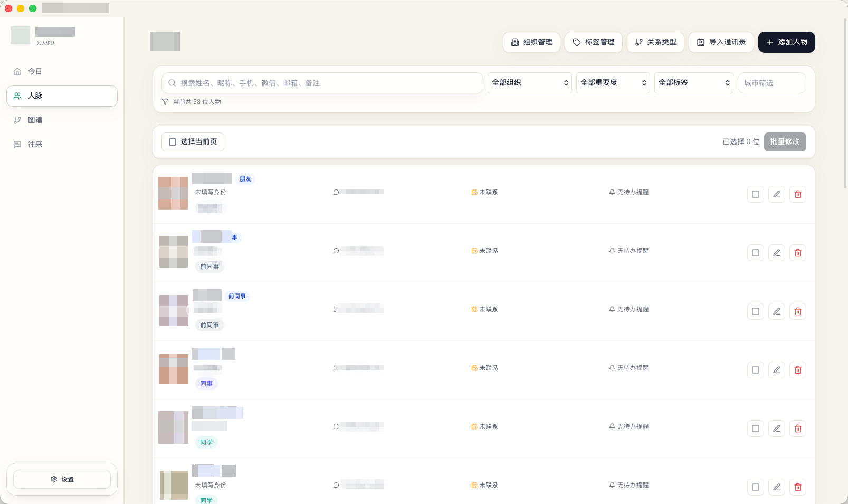Click the chat bubble icon in 朋友 row
Image resolution: width=848 pixels, height=504 pixels.
tap(336, 192)
